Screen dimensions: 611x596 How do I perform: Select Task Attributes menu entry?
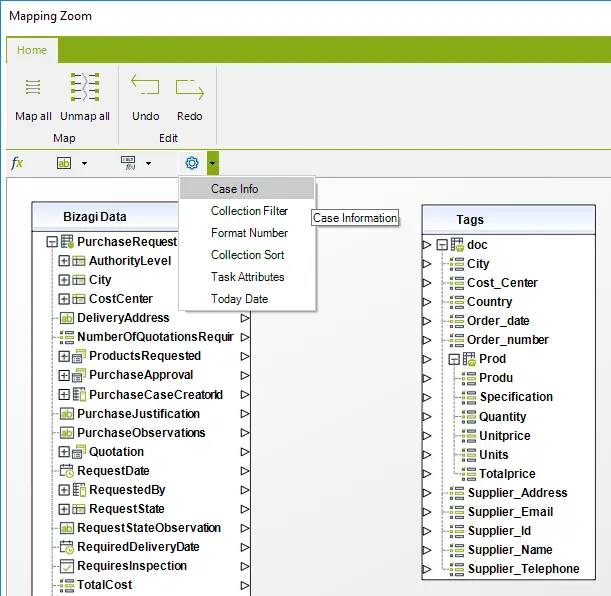[247, 277]
